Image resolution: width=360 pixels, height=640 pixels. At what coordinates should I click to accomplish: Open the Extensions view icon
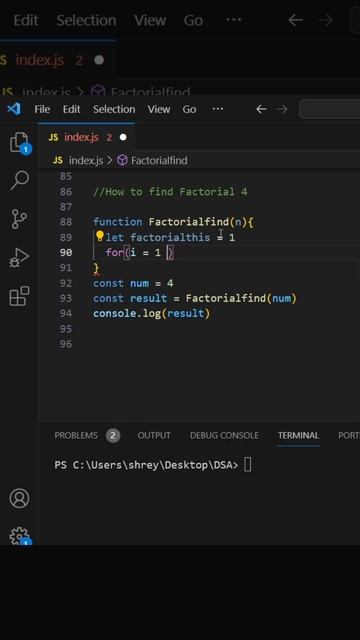click(20, 296)
